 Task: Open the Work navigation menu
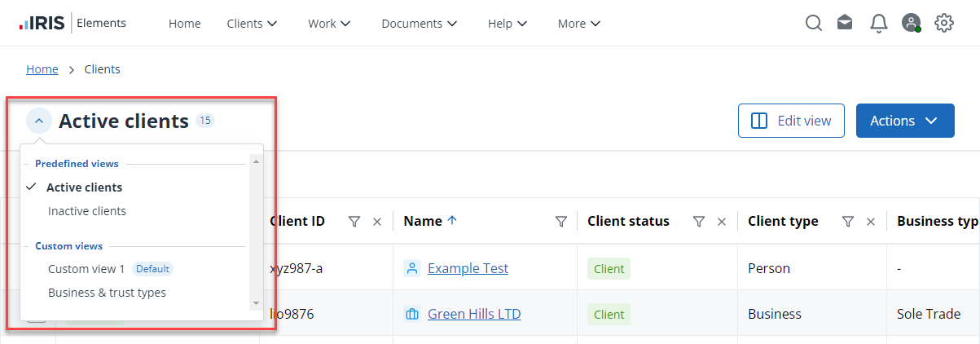tap(329, 24)
